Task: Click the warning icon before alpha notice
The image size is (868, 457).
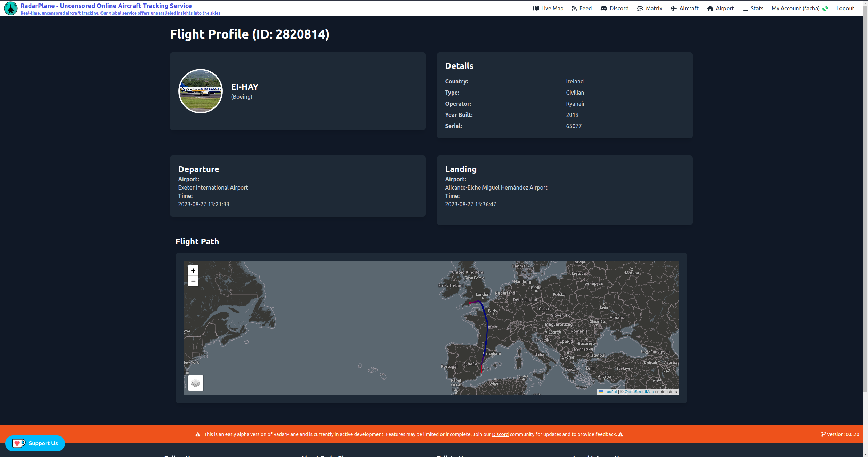Action: 198,434
